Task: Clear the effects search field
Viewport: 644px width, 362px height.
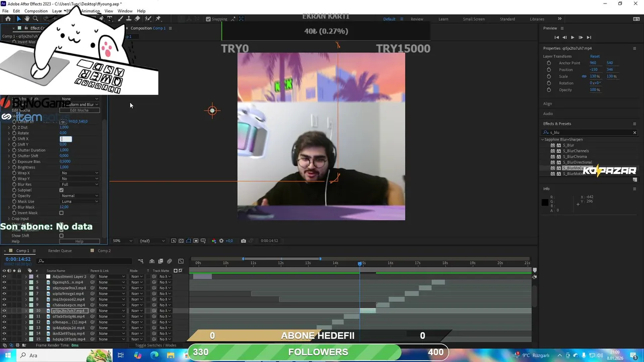Action: click(x=634, y=133)
